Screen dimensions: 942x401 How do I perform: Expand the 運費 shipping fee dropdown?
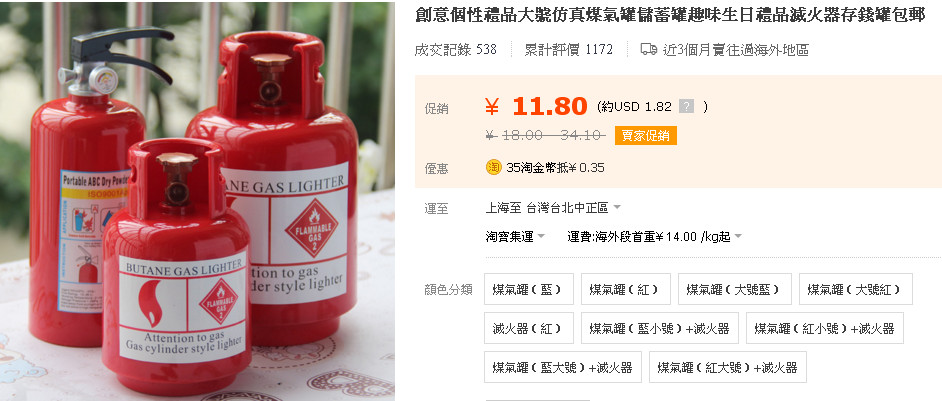coord(654,237)
